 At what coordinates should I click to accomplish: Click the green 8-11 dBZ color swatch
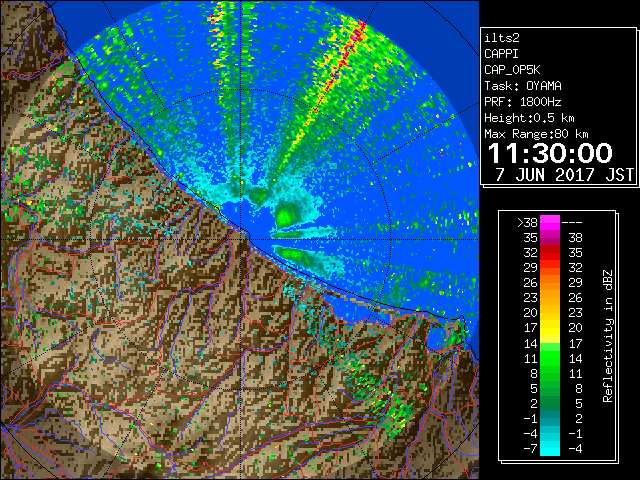[x=550, y=373]
